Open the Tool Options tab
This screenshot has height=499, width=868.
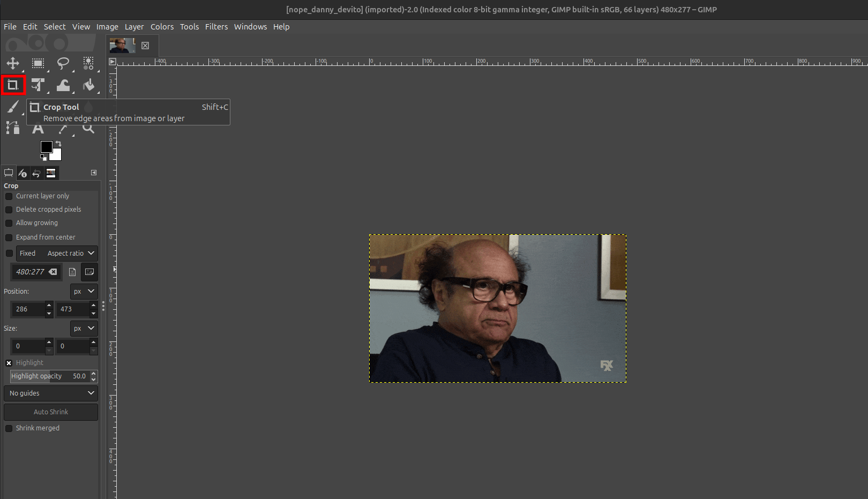pyautogui.click(x=9, y=173)
